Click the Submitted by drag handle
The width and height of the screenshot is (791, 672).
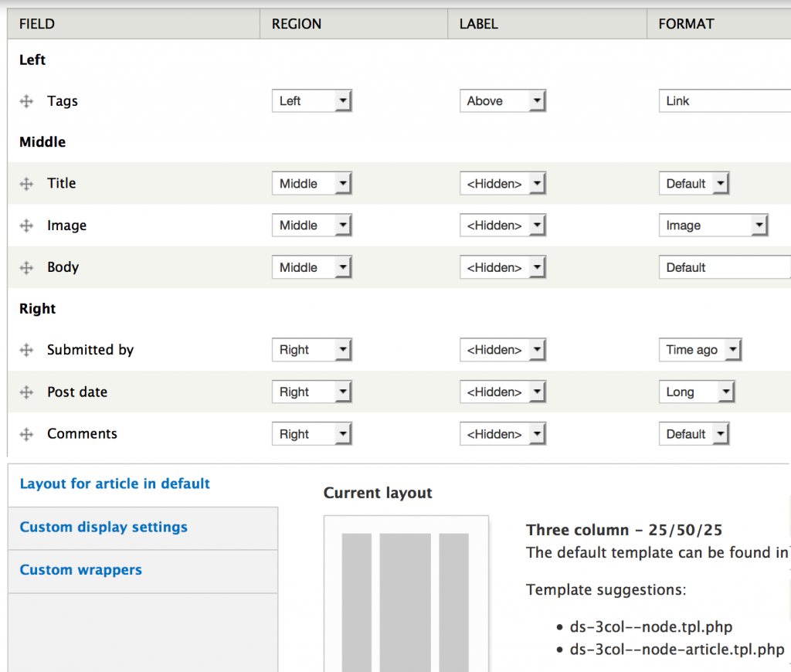tap(26, 350)
